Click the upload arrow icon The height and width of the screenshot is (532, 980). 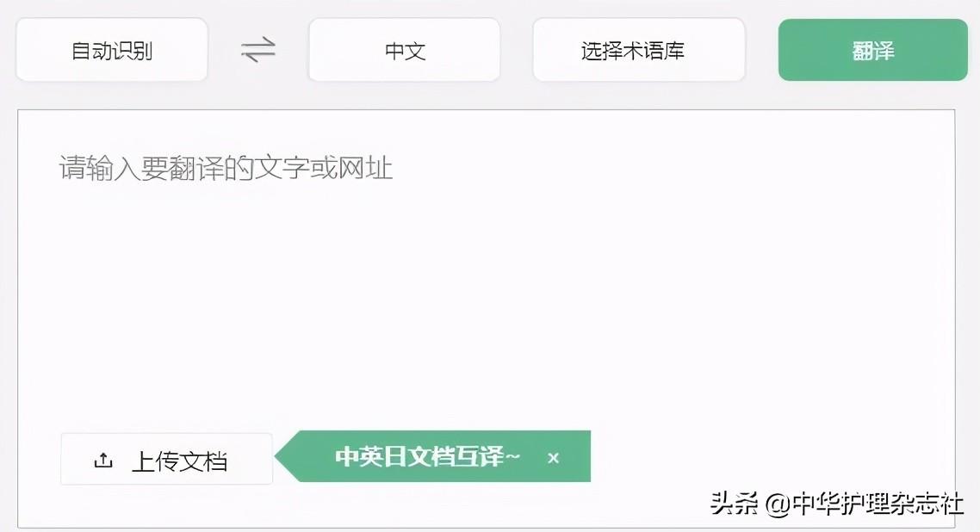(103, 461)
